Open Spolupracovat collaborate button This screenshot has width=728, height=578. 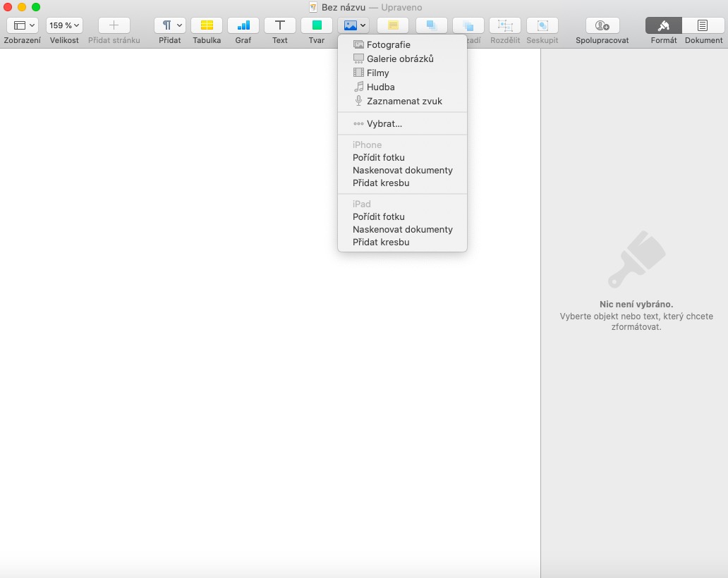pos(602,25)
